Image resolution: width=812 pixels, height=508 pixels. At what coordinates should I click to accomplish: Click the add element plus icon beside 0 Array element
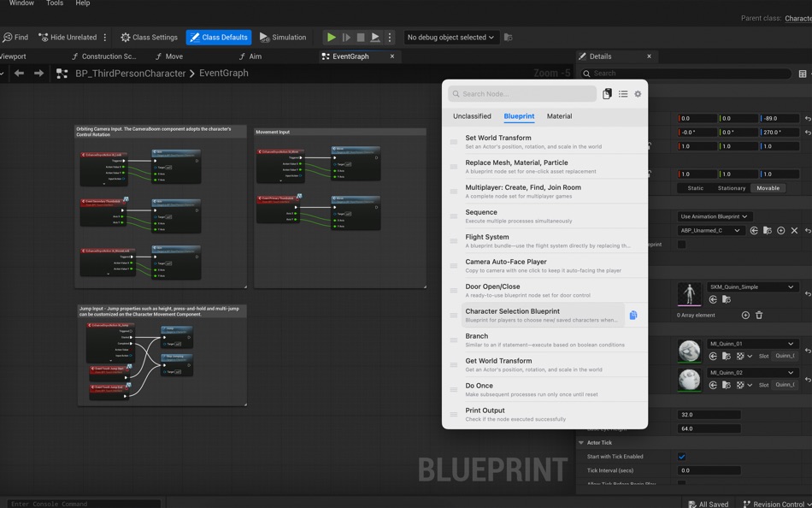coord(745,316)
